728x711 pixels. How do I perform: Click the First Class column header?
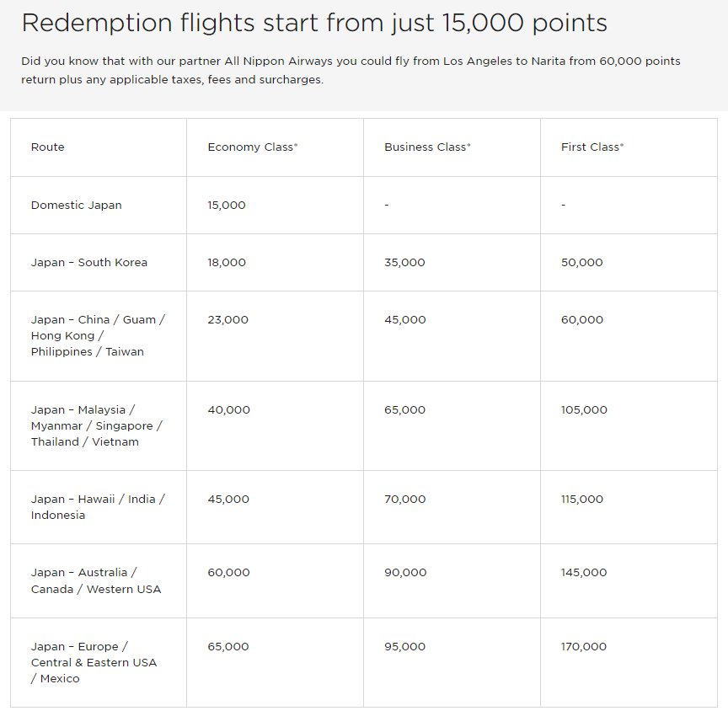pyautogui.click(x=592, y=147)
